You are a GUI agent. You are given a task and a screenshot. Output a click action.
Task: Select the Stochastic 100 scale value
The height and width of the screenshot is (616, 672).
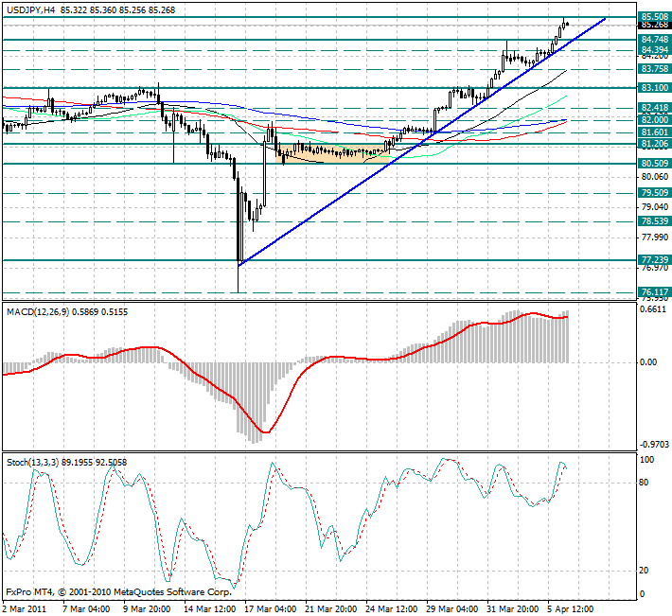(x=646, y=460)
